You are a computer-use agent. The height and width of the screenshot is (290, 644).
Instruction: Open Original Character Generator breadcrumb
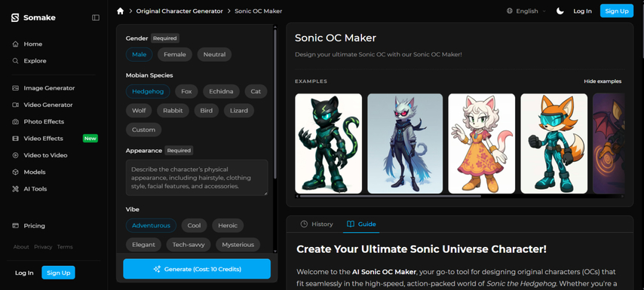click(x=179, y=11)
